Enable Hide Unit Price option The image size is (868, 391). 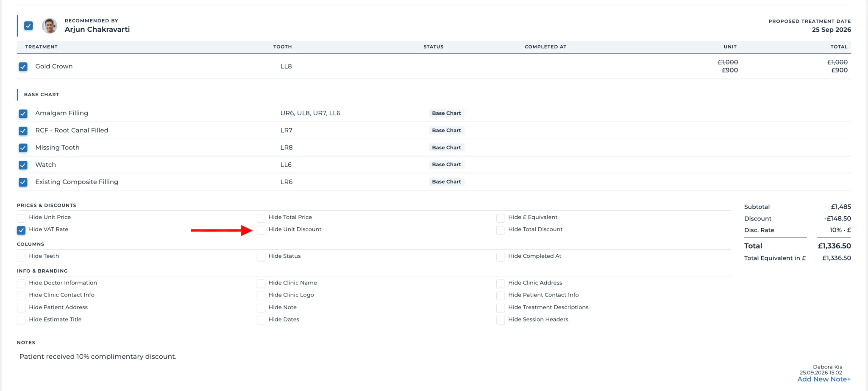(21, 218)
